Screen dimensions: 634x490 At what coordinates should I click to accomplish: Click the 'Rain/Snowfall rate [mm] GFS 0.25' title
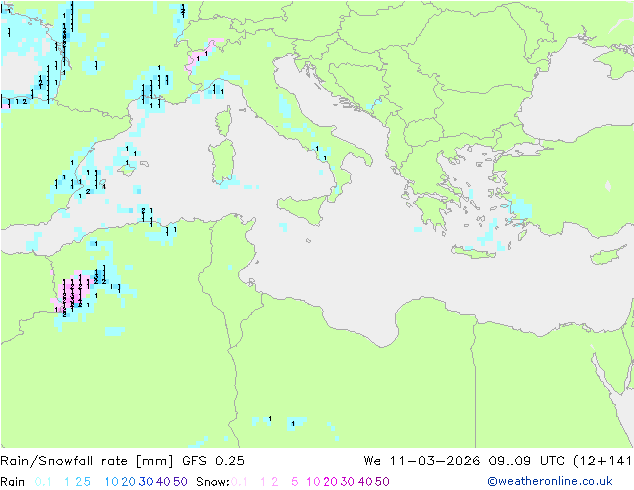[x=123, y=461]
